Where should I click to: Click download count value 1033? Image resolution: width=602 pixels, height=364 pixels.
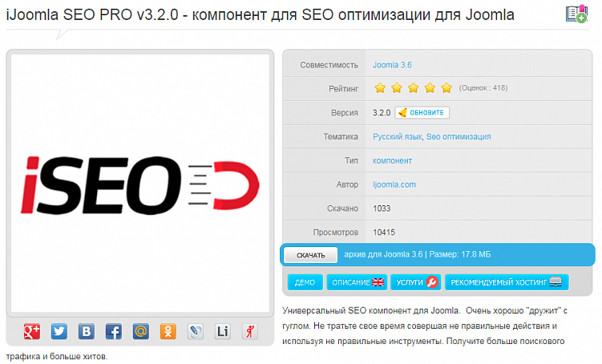[x=382, y=208]
